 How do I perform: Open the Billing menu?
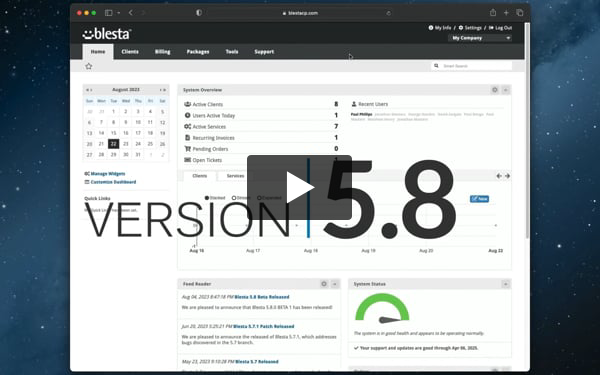[x=162, y=52]
